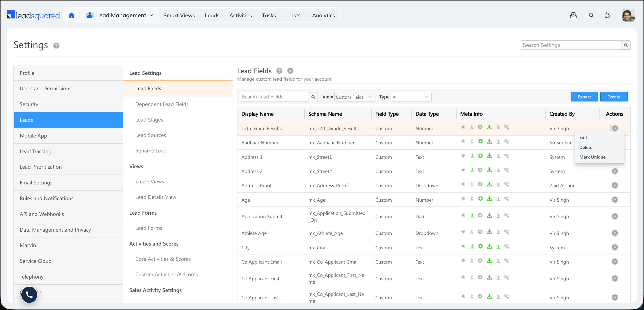Open user profile avatar
The width and height of the screenshot is (644, 310).
click(629, 15)
